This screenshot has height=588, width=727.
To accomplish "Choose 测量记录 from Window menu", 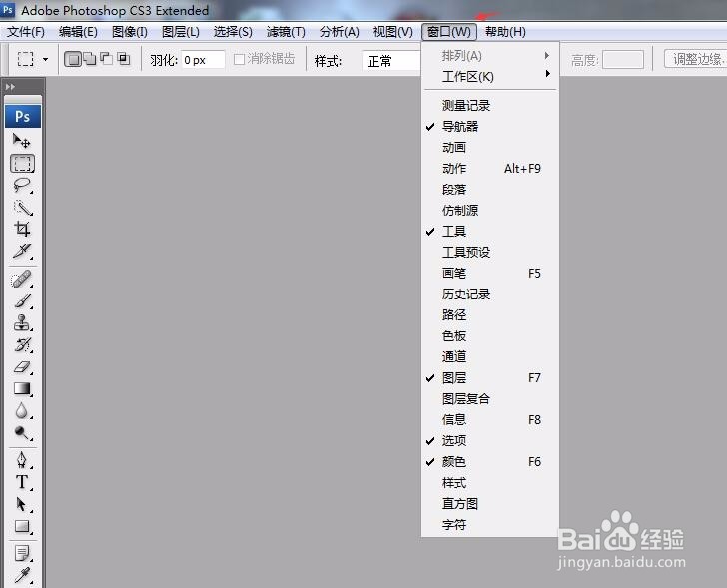I will coord(490,106).
